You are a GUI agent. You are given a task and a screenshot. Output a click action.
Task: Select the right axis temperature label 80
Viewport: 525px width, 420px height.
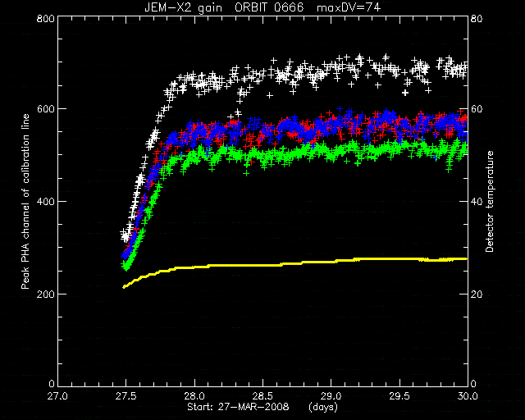477,18
